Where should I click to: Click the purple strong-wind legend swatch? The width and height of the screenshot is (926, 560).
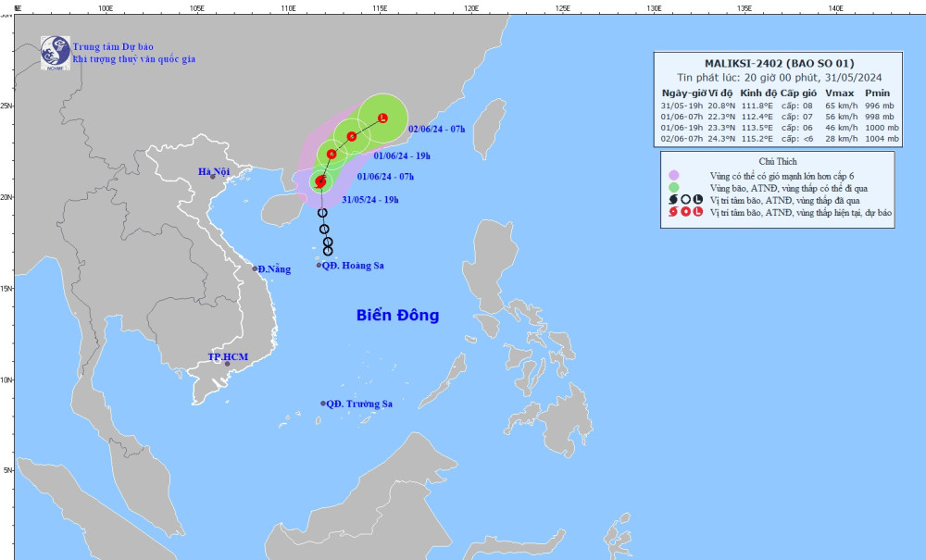click(673, 175)
